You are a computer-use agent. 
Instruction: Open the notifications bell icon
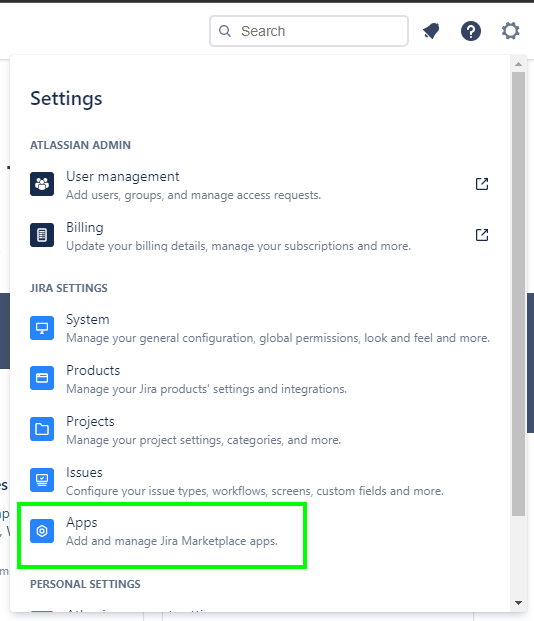point(431,31)
